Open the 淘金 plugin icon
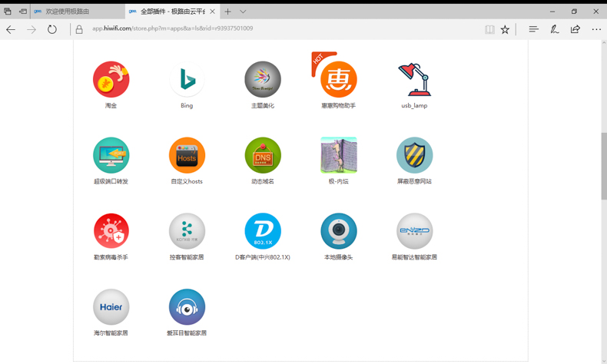This screenshot has height=364, width=607. (x=111, y=80)
